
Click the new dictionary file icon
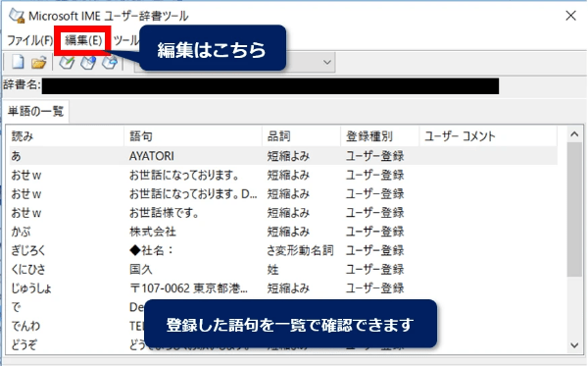[x=18, y=62]
